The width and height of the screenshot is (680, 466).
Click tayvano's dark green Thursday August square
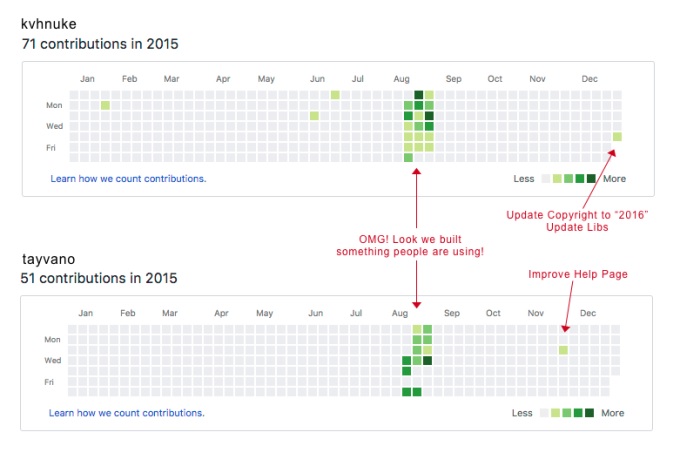point(406,371)
